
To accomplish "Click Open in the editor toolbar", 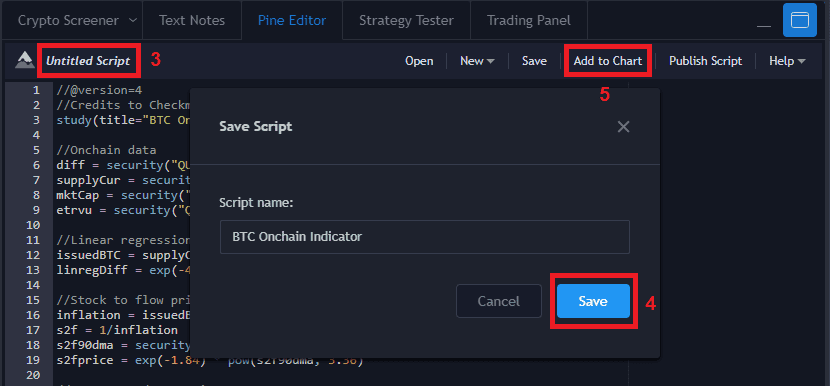I will [x=419, y=61].
